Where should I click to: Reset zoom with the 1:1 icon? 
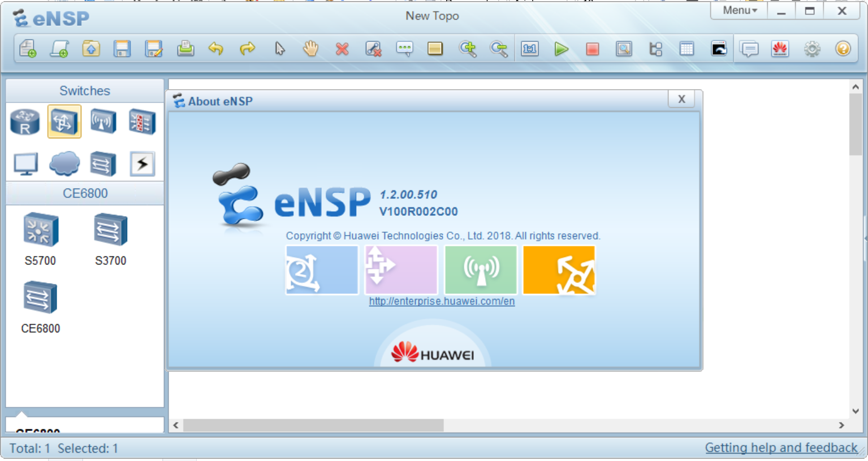pyautogui.click(x=530, y=49)
